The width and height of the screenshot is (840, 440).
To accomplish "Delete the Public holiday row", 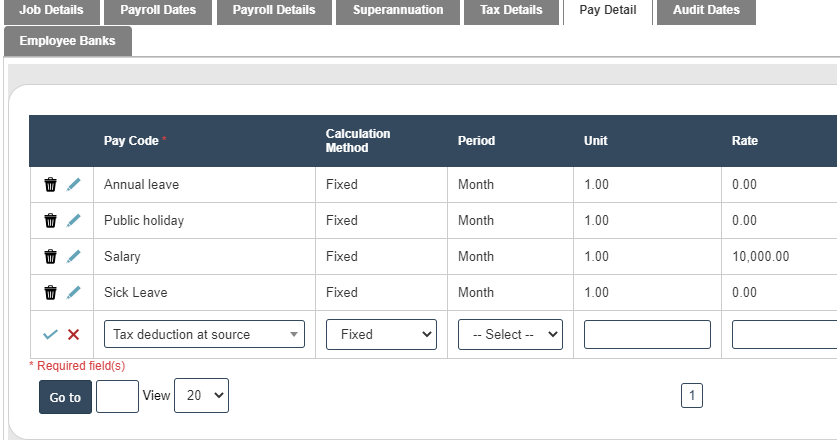I will click(x=50, y=221).
